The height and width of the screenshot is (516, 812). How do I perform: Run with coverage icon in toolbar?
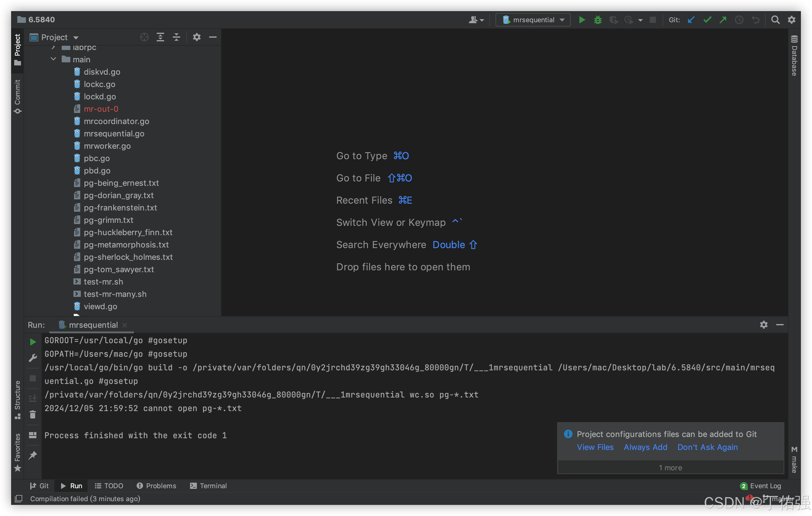[x=613, y=20]
